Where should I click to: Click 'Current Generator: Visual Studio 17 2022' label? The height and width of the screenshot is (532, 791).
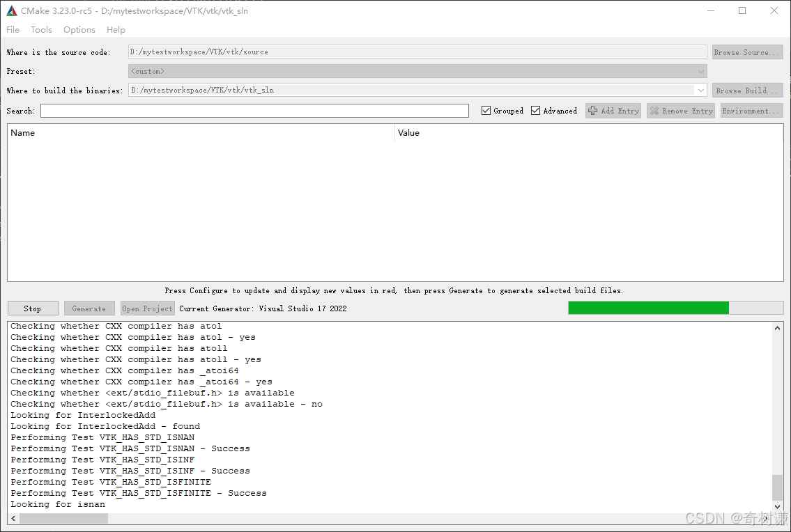(x=263, y=308)
